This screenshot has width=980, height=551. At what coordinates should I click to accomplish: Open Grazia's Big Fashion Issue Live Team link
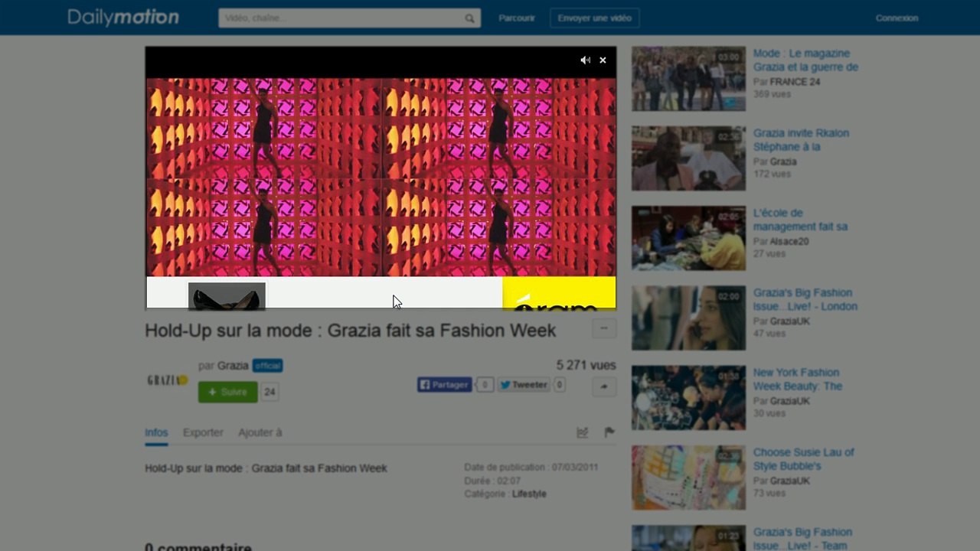pos(802,538)
